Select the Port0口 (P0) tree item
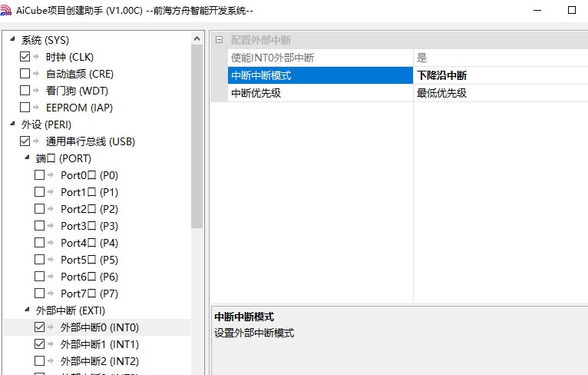Viewport: 588px width, 375px height. pyautogui.click(x=89, y=175)
